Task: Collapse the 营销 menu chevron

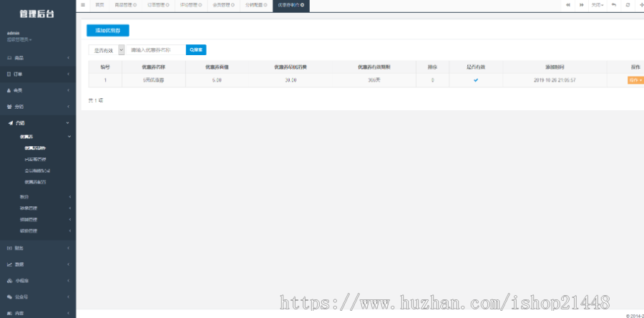Action: pos(68,123)
